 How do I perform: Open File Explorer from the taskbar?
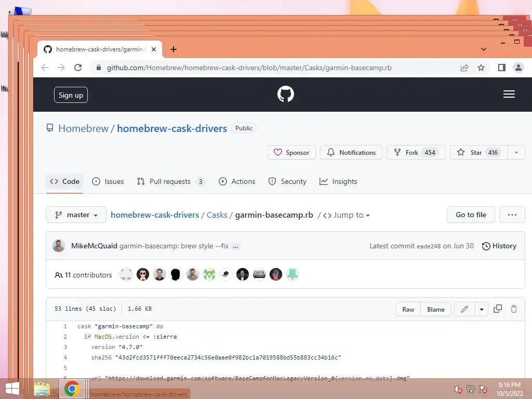coord(42,389)
